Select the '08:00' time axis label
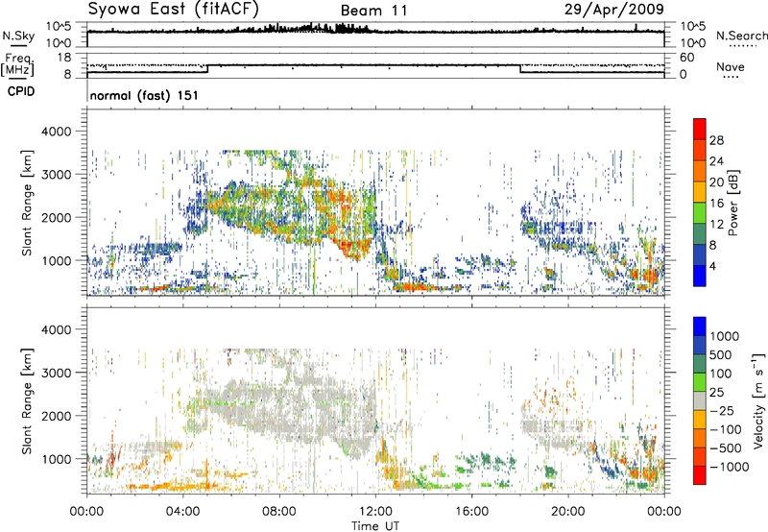Image resolution: width=768 pixels, height=532 pixels. click(279, 512)
